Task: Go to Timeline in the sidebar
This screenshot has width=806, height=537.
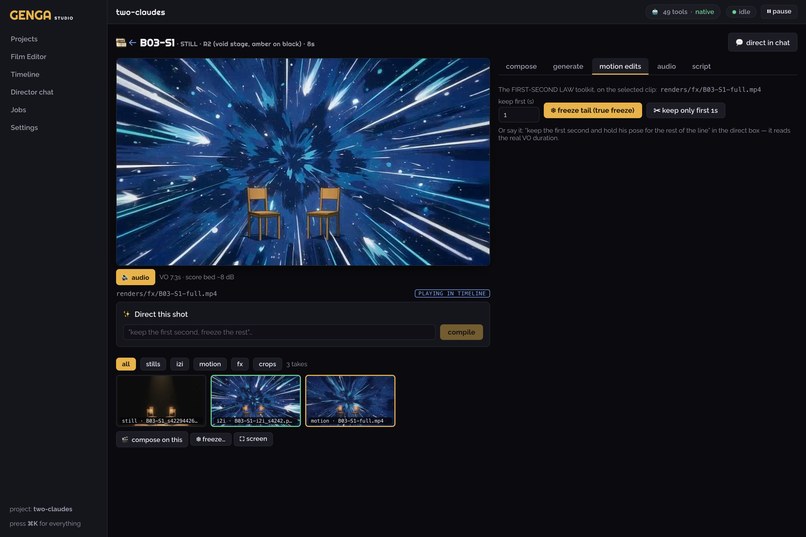Action: coord(25,75)
